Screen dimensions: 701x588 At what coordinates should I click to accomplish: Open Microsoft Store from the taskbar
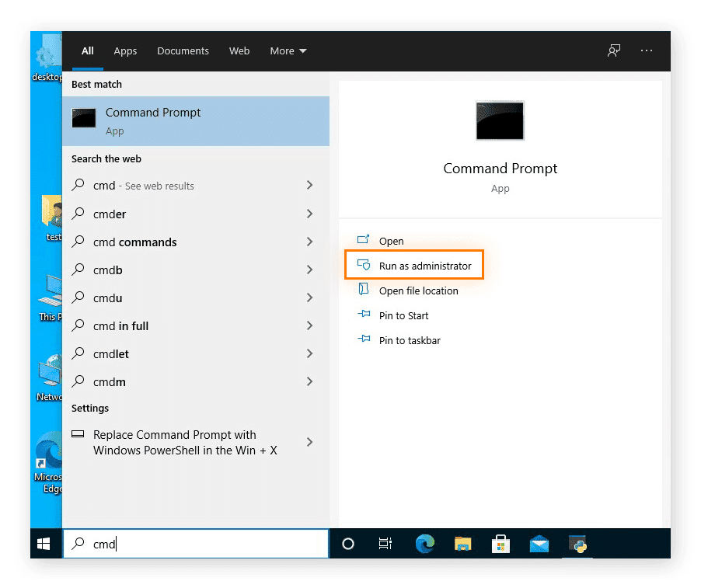(x=500, y=544)
